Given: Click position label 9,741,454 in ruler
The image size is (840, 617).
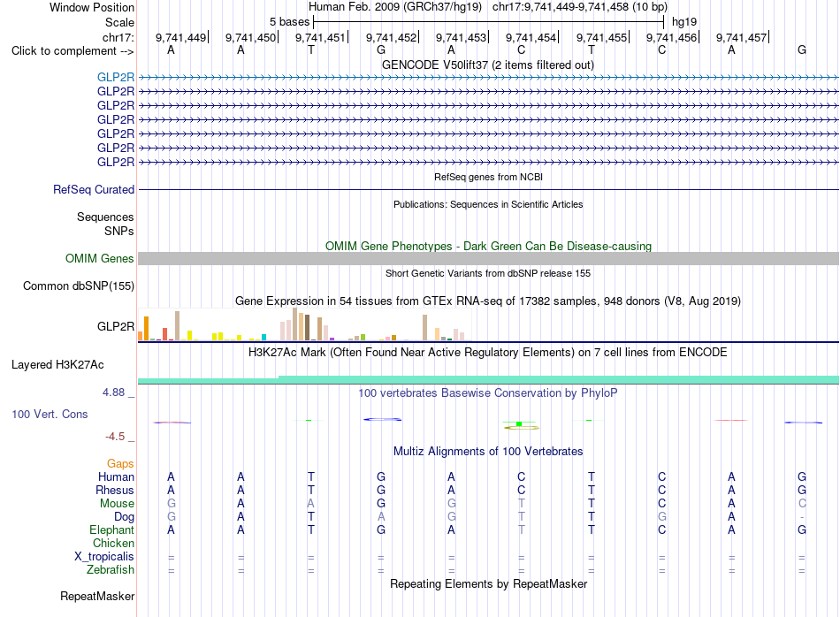Looking at the screenshot, I should [531, 37].
